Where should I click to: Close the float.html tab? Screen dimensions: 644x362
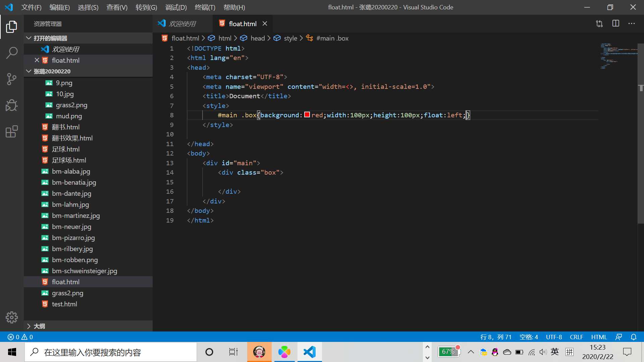coord(265,23)
